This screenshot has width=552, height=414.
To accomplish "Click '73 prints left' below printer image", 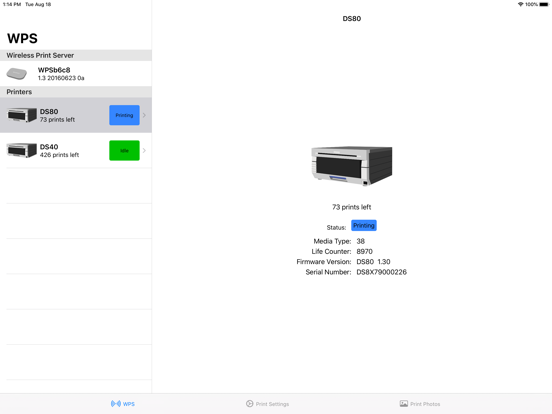I will (x=352, y=207).
